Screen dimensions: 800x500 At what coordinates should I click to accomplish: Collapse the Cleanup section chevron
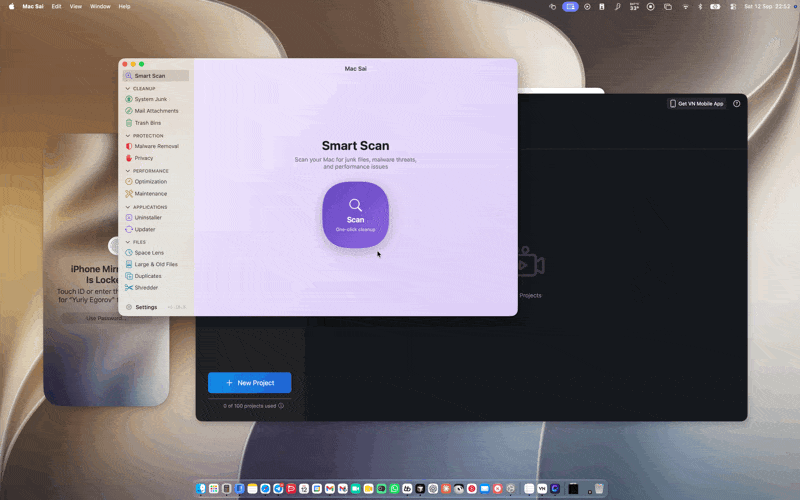[x=128, y=88]
